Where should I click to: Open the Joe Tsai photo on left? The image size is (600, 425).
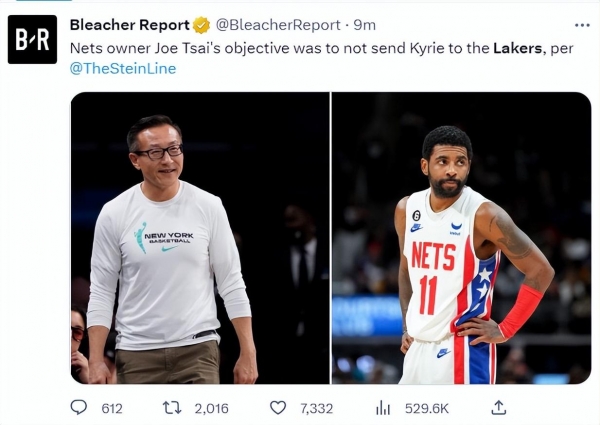pos(200,238)
